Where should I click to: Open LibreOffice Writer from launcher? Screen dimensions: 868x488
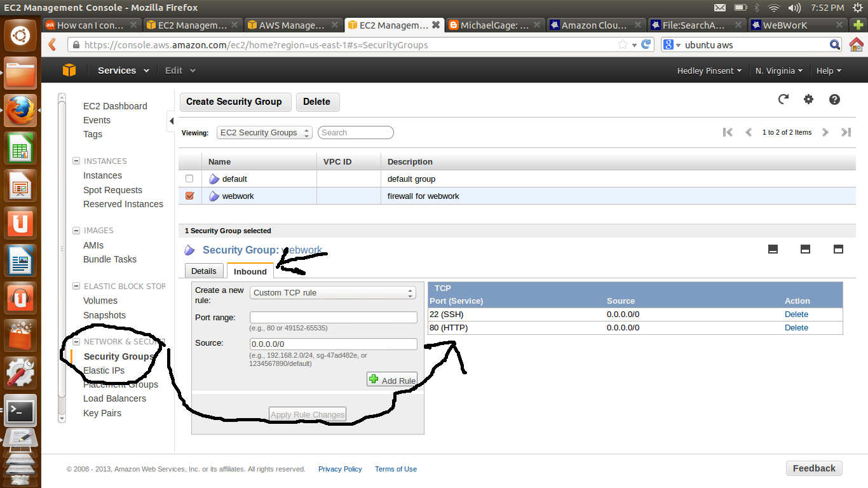point(20,261)
